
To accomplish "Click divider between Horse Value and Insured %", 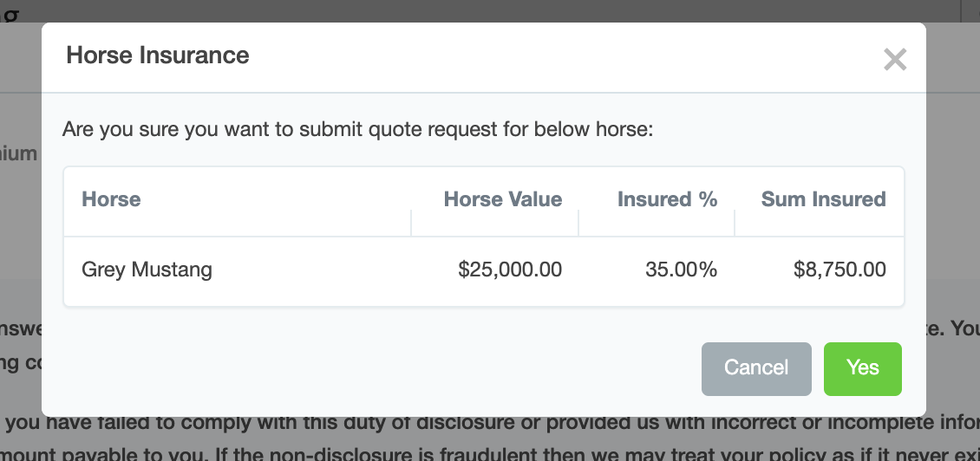I will tap(578, 224).
